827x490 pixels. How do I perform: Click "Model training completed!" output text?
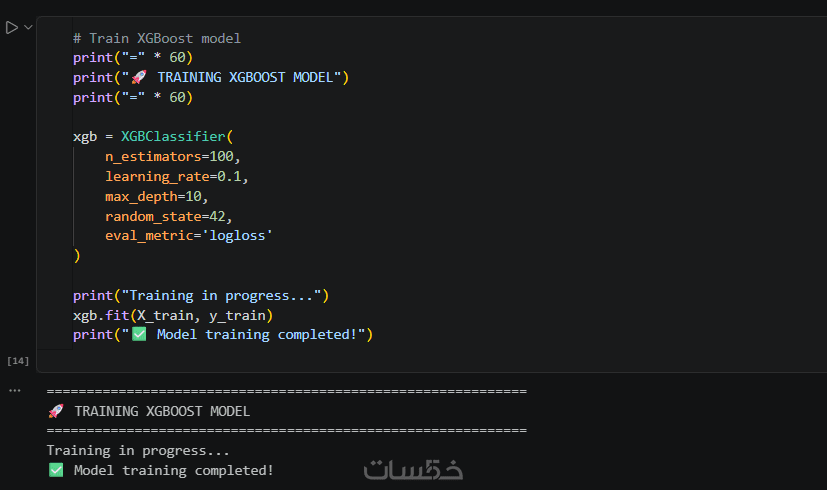tap(173, 470)
